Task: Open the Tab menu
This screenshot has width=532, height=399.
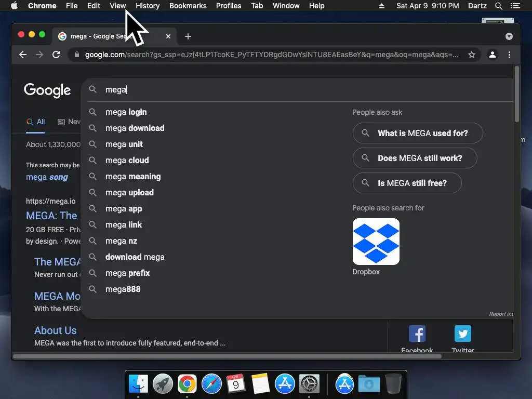Action: point(257,6)
